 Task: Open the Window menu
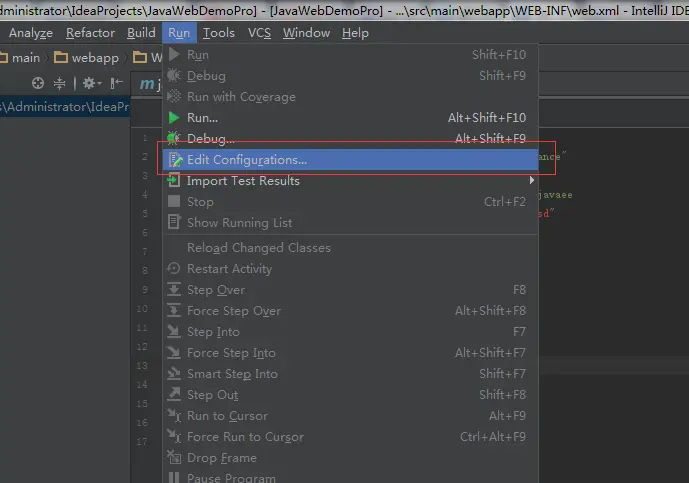coord(306,33)
